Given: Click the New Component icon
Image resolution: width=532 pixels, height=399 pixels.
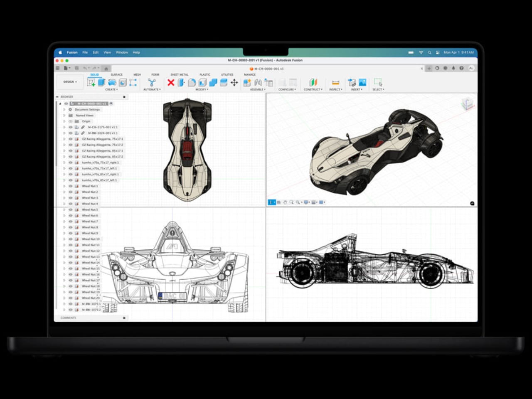Looking at the screenshot, I should (247, 82).
